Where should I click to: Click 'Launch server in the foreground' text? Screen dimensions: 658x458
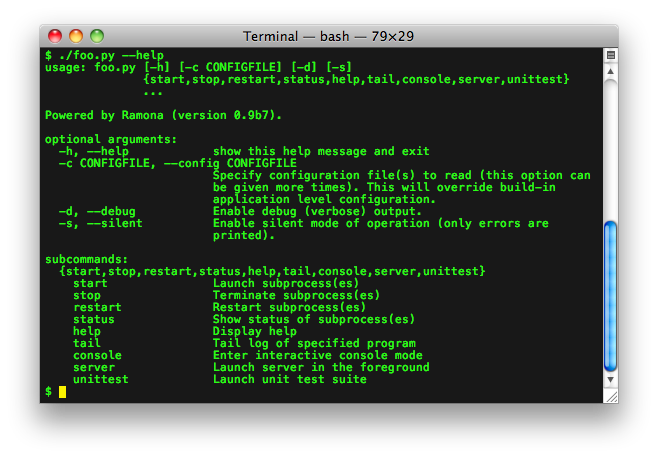(321, 367)
